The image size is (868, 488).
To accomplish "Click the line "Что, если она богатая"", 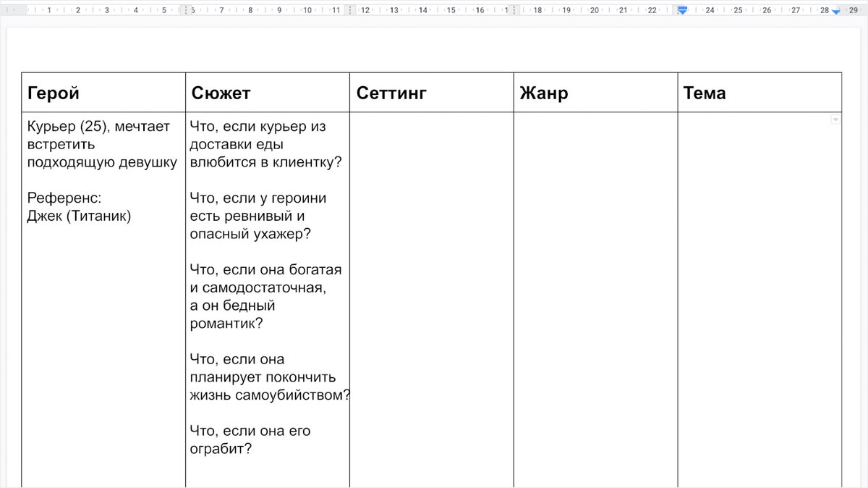I will 265,269.
